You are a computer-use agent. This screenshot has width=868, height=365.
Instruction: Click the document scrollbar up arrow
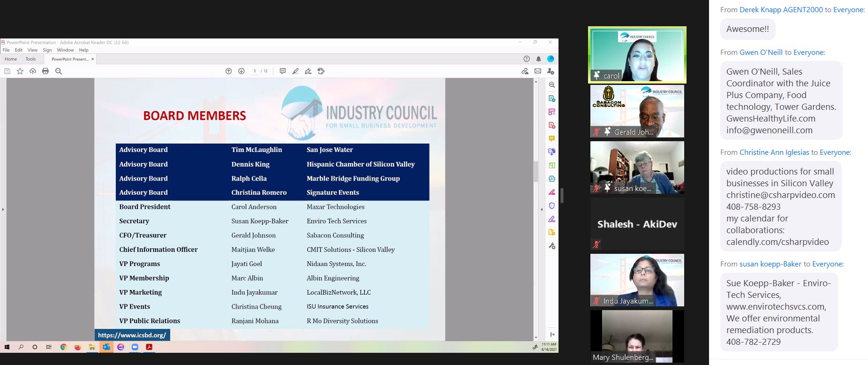click(x=536, y=82)
